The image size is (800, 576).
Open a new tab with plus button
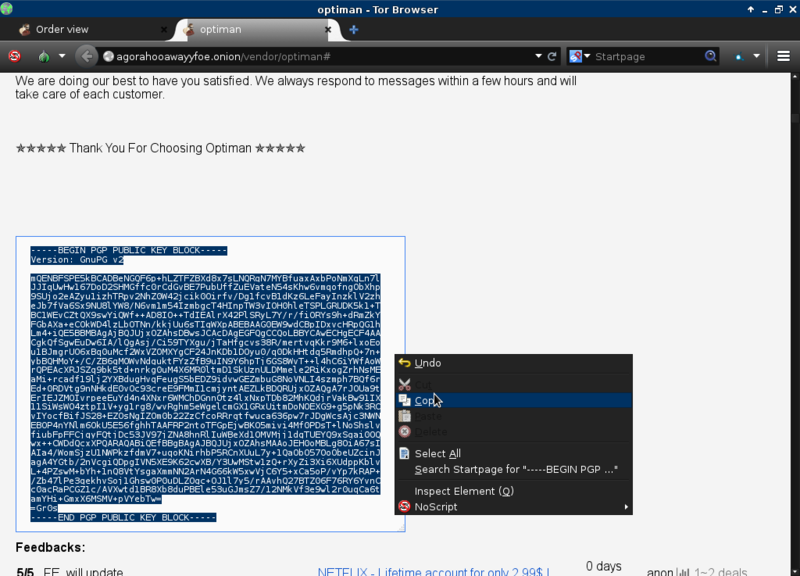[354, 29]
